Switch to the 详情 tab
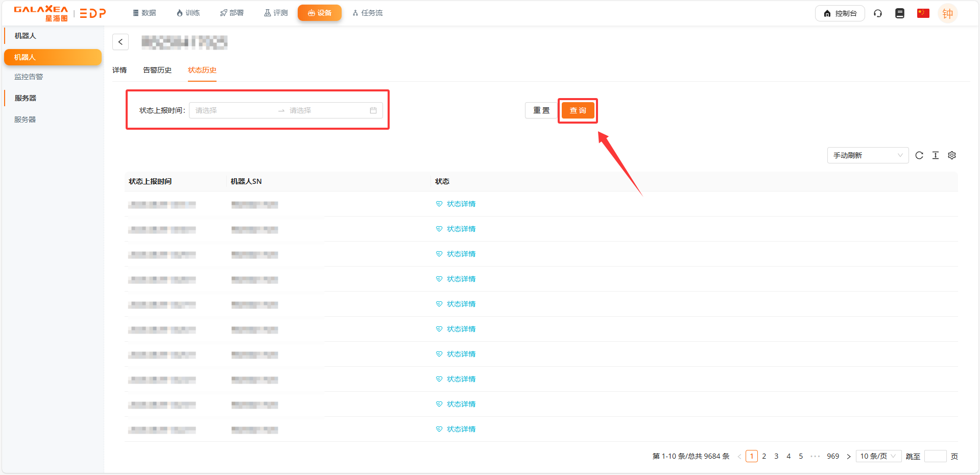This screenshot has height=475, width=980. pyautogui.click(x=119, y=70)
